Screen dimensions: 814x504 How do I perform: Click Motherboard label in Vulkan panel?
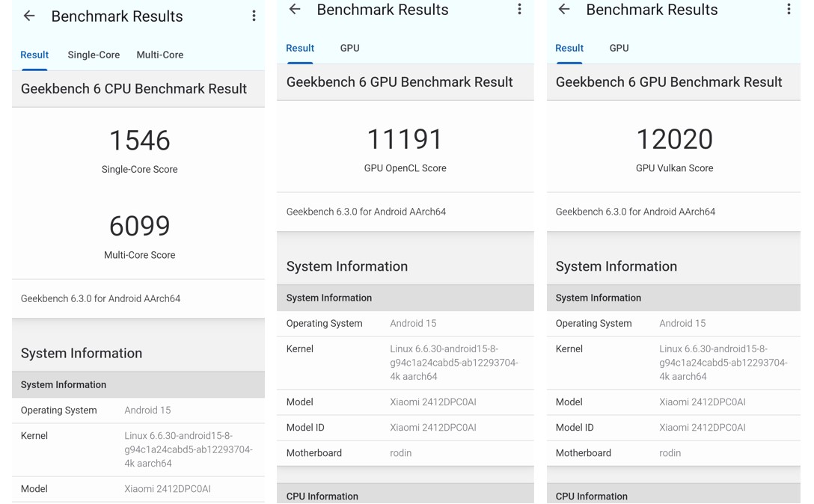584,453
